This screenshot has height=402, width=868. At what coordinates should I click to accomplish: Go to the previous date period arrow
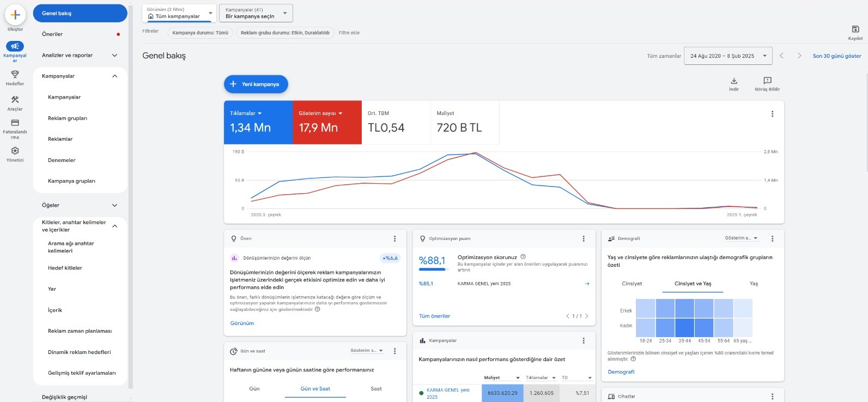pos(781,56)
